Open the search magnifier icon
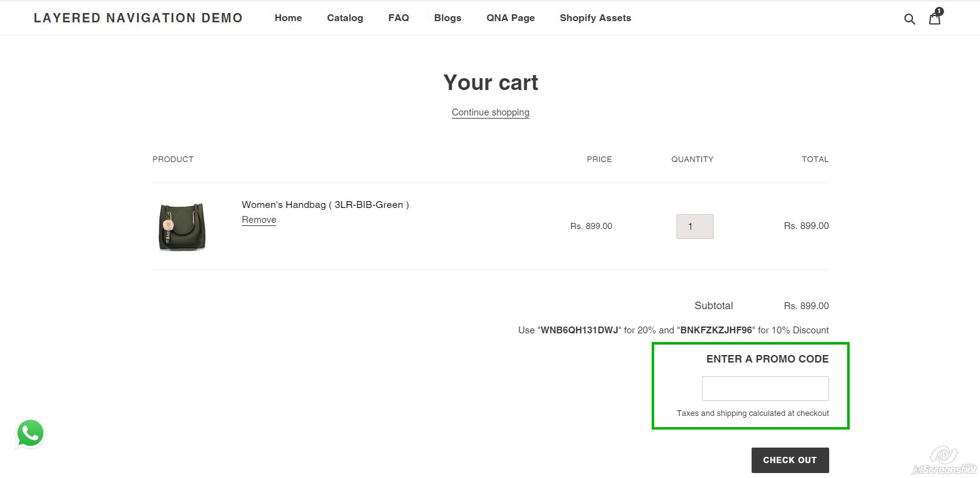 coord(909,19)
